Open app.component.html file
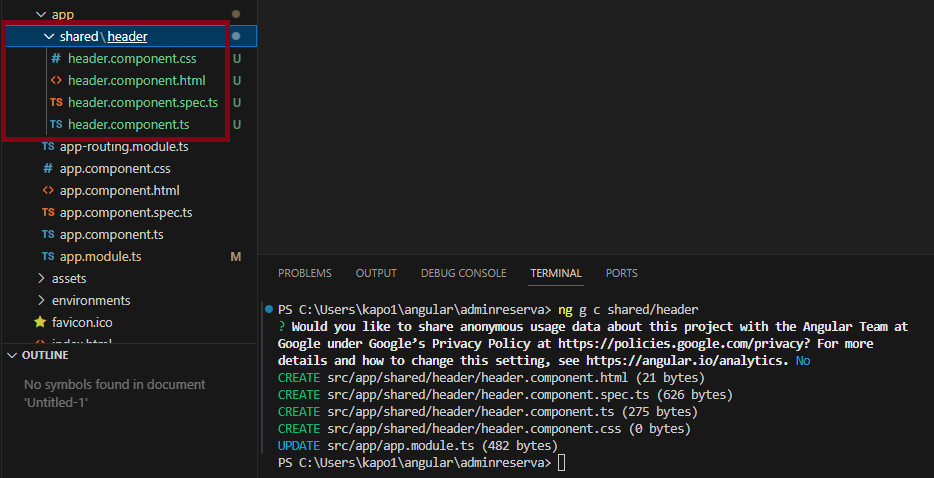The image size is (934, 478). (x=119, y=191)
